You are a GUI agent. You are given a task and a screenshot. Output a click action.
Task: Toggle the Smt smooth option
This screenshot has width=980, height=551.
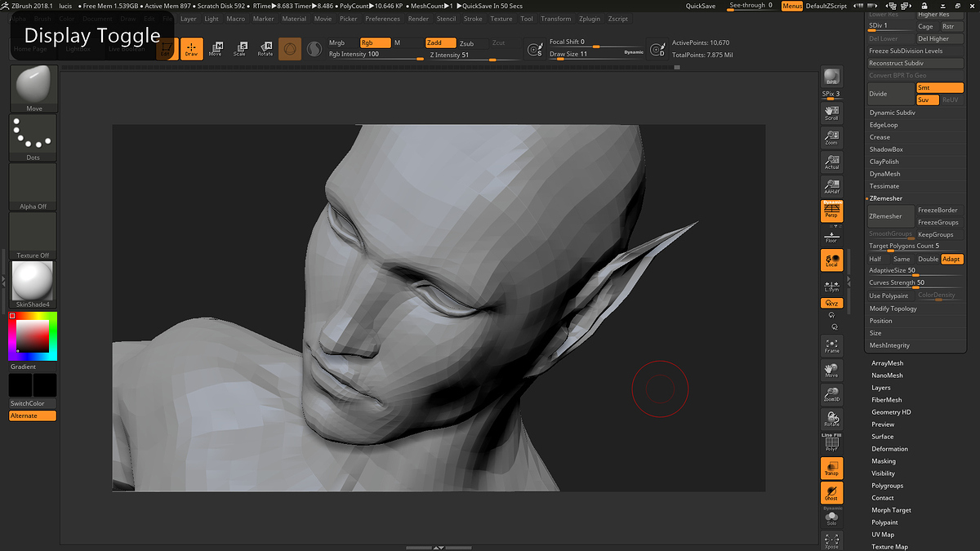point(940,87)
